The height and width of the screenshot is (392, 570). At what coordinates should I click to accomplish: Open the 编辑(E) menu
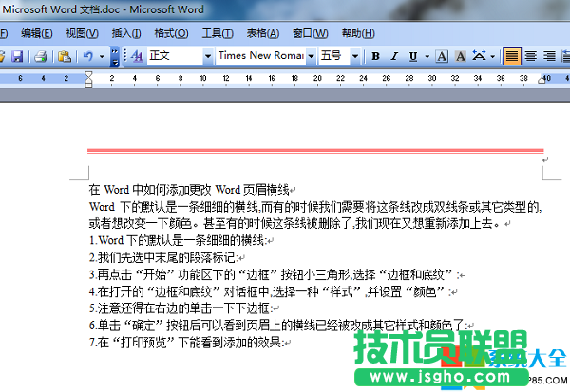[37, 34]
